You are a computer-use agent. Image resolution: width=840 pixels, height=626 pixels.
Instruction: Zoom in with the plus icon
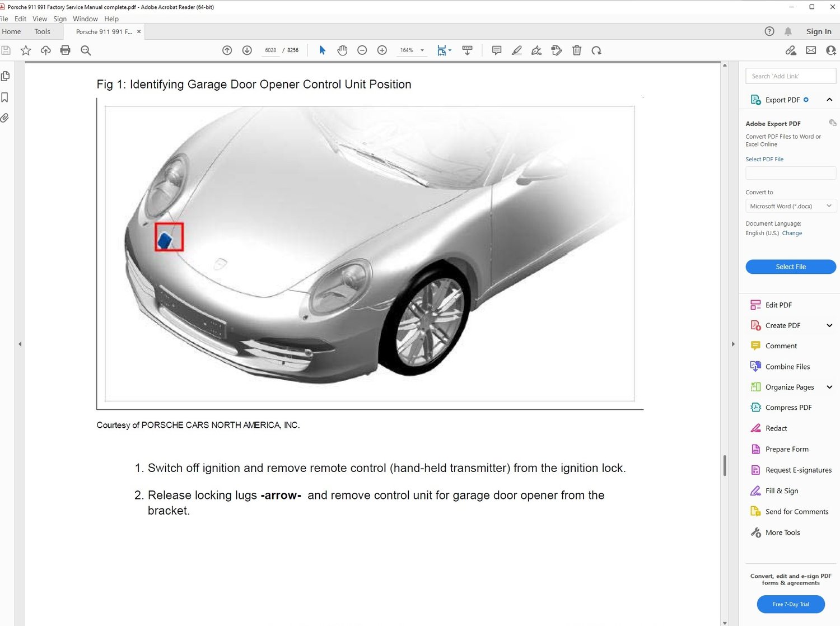point(382,50)
